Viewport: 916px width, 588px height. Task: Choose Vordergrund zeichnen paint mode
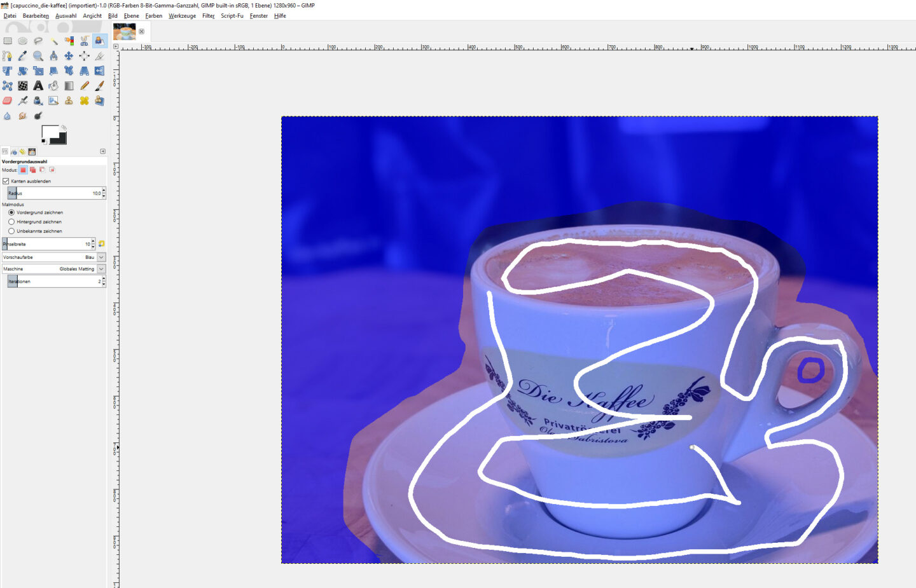(11, 212)
